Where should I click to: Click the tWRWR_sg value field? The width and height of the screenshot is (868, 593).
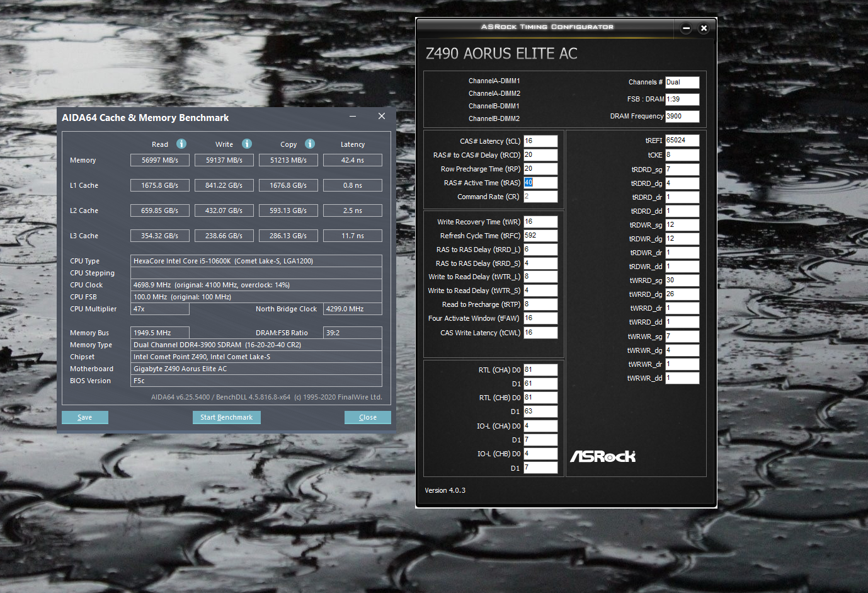(682, 337)
